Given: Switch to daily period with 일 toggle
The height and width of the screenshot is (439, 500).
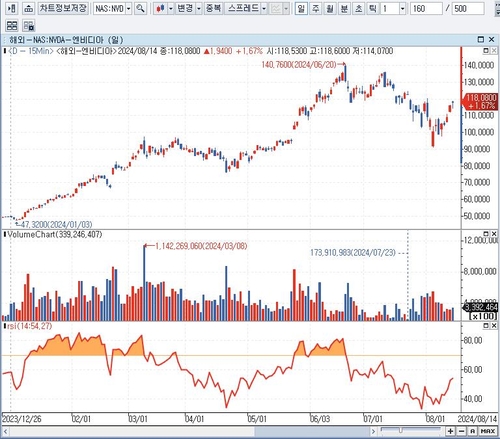Looking at the screenshot, I should [301, 8].
